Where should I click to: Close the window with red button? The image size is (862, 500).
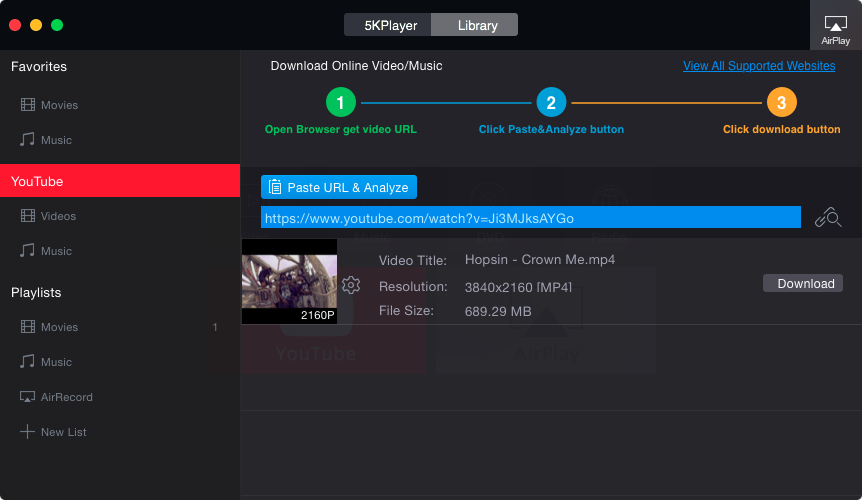[x=15, y=25]
